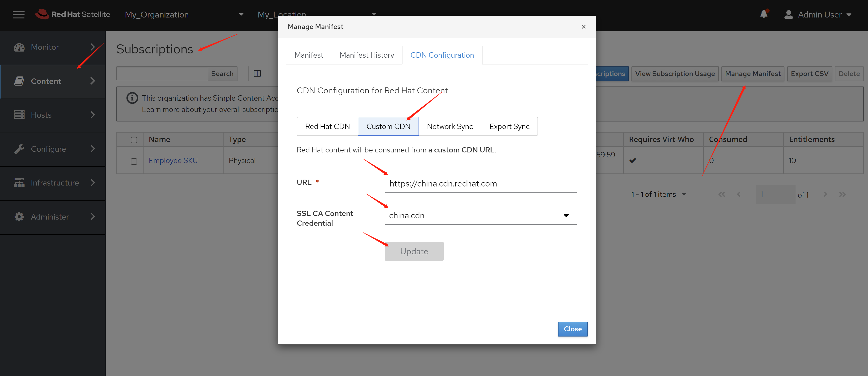868x376 pixels.
Task: Switch to the Manifest History tab
Action: pos(367,55)
